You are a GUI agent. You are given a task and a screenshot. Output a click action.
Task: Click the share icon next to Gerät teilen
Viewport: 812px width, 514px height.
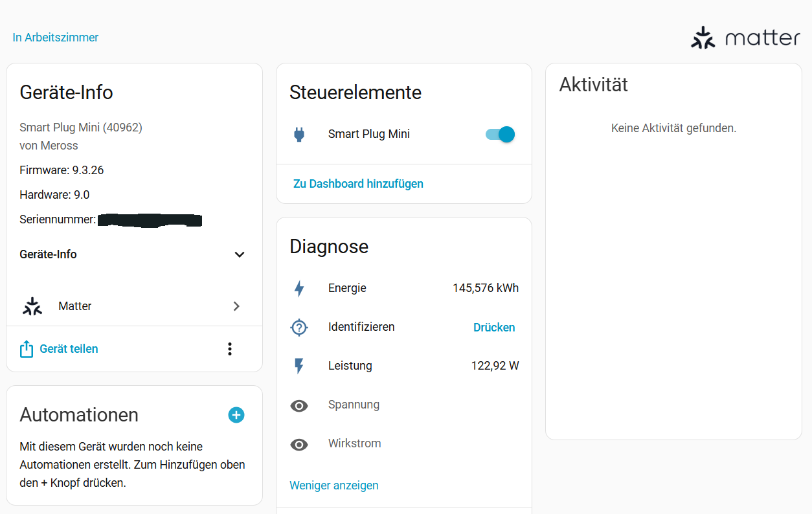[27, 350]
